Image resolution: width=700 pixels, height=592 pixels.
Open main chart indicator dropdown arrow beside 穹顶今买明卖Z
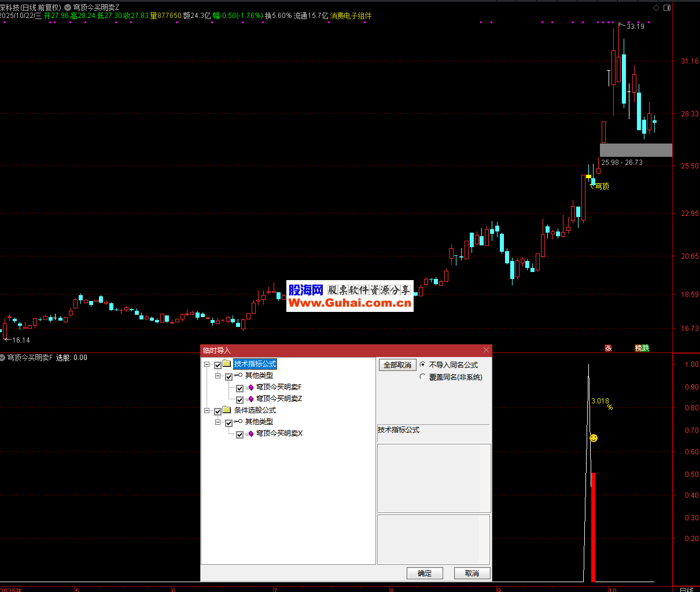[x=68, y=8]
